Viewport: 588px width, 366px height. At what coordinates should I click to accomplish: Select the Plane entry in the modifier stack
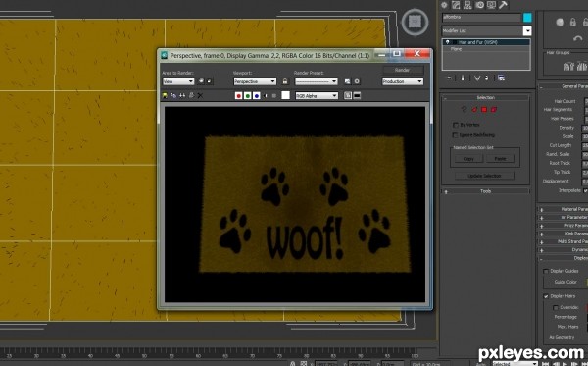[456, 49]
